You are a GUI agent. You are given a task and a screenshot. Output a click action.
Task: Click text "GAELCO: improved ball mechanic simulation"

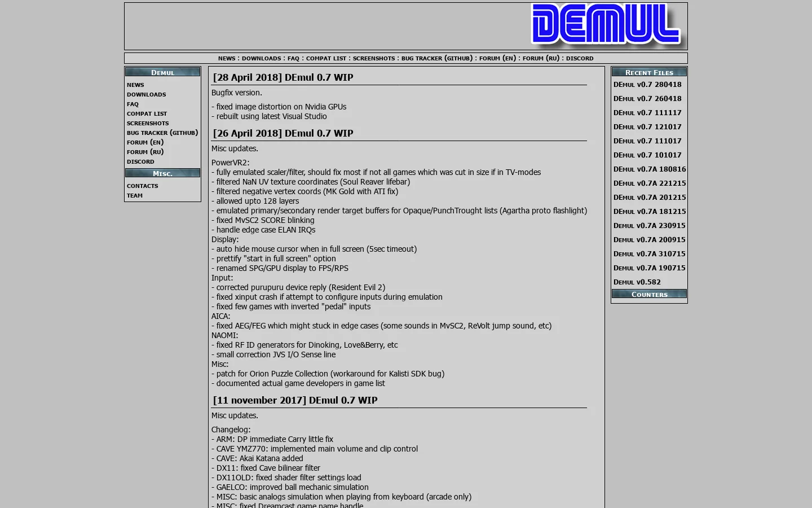(293, 487)
